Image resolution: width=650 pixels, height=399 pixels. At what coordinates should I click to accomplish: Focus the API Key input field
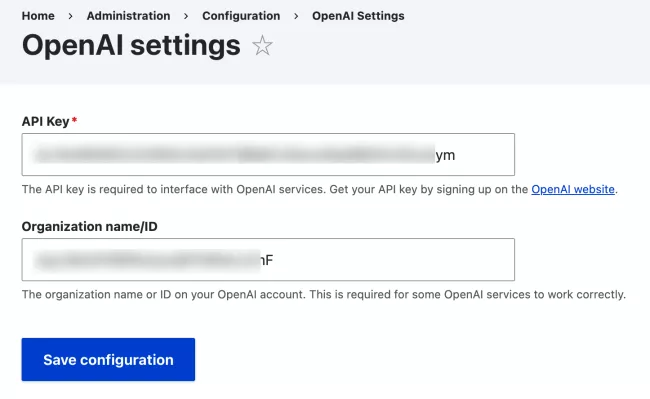point(268,155)
